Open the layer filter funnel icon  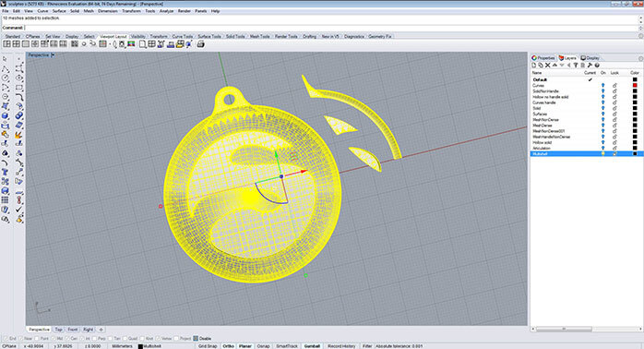576,66
